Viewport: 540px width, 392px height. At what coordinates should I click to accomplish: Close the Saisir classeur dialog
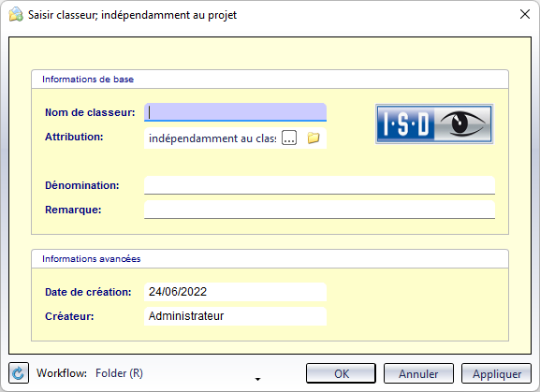pos(525,14)
